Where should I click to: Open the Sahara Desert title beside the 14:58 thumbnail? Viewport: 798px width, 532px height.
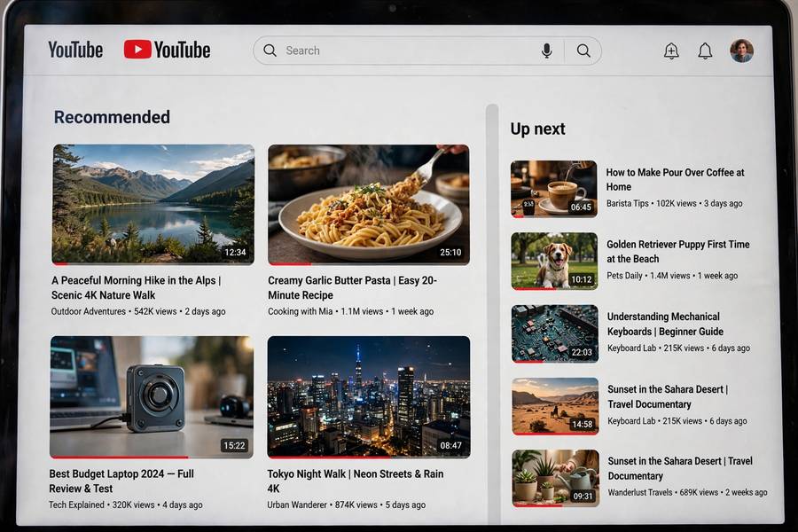668,396
